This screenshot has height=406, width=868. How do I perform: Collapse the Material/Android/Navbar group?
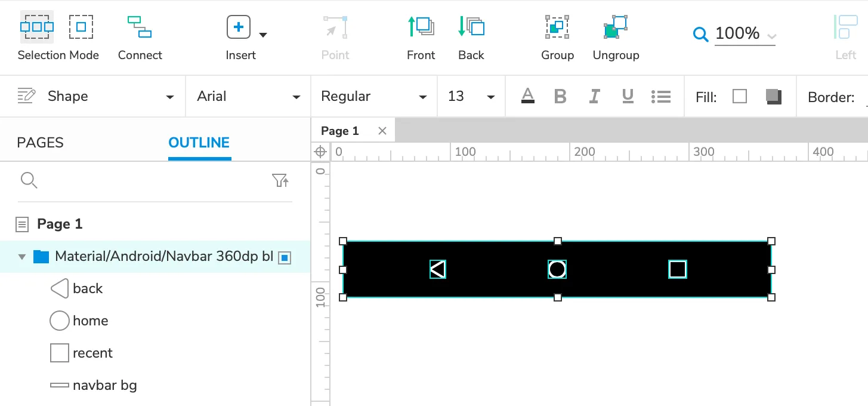(22, 257)
